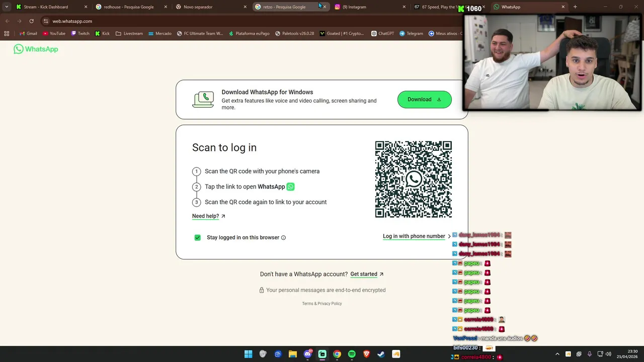
Task: Expand the Livestream bookmarks folder
Action: [x=129, y=34]
